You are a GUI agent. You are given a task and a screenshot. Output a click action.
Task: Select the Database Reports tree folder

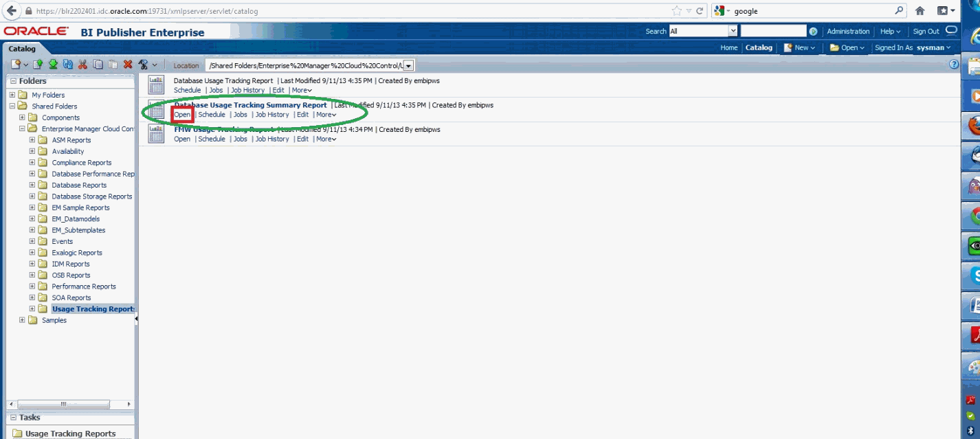pos(79,185)
